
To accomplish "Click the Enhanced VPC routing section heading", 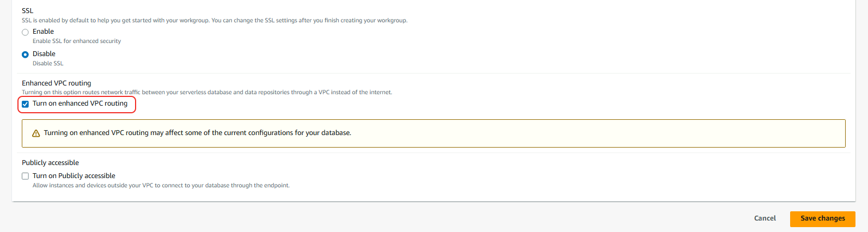I will coord(57,83).
